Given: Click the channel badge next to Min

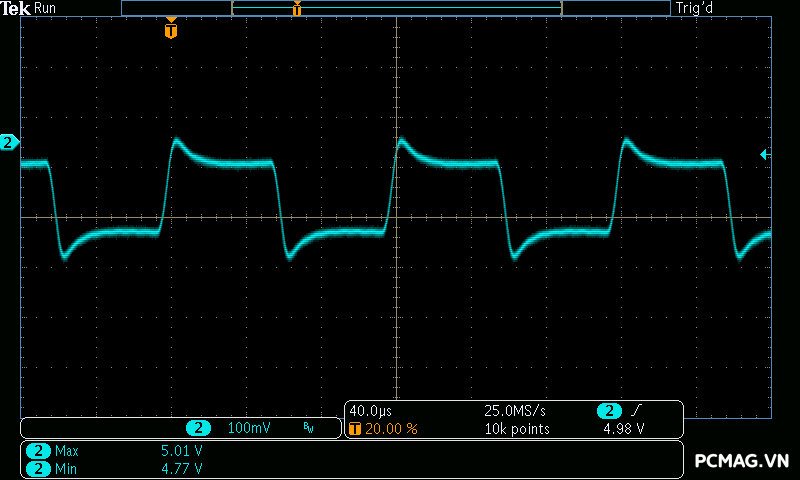Looking at the screenshot, I should click(x=39, y=468).
